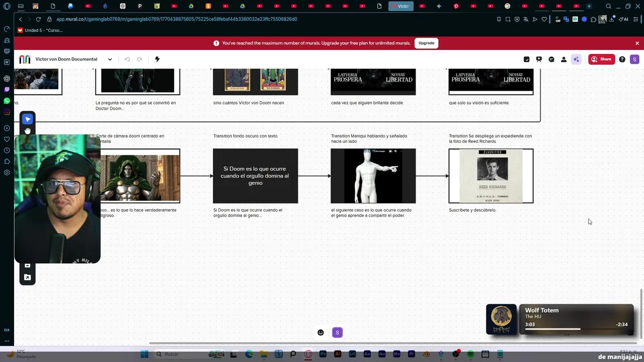Click the Upgrade button in red banner
Screen dimensions: 644x362
pyautogui.click(x=426, y=43)
